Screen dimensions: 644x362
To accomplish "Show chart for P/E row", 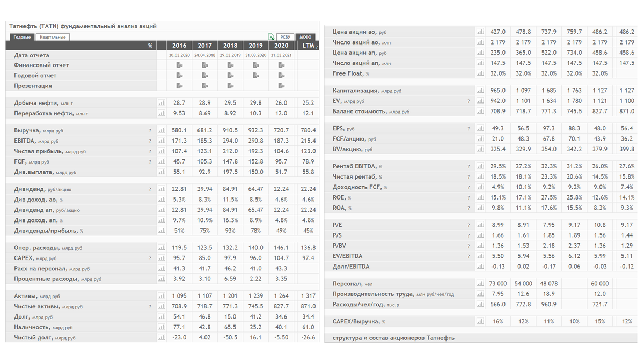I will point(480,225).
